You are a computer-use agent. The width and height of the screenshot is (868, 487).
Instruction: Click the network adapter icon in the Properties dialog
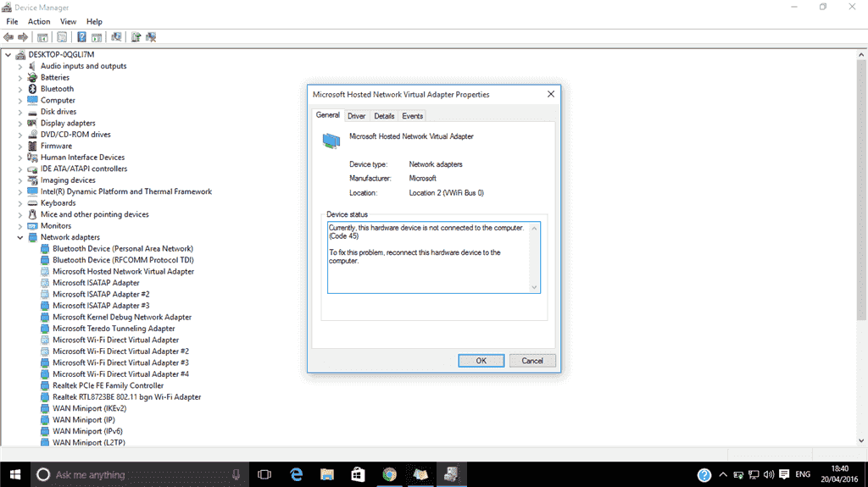331,141
